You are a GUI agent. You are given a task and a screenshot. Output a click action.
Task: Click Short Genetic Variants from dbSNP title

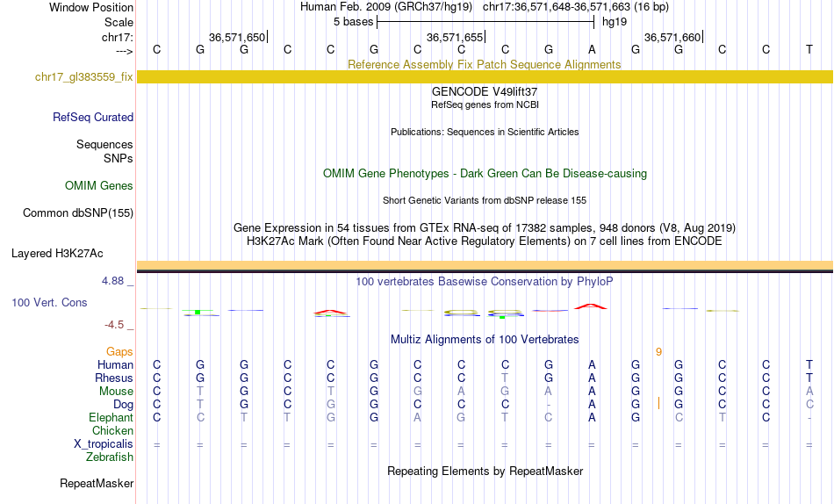485,201
